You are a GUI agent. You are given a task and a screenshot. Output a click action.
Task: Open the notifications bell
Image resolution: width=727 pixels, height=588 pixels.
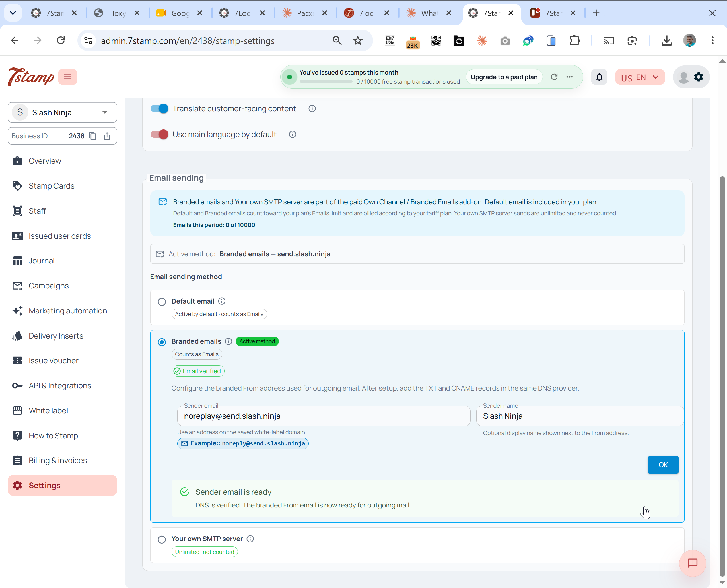point(599,77)
